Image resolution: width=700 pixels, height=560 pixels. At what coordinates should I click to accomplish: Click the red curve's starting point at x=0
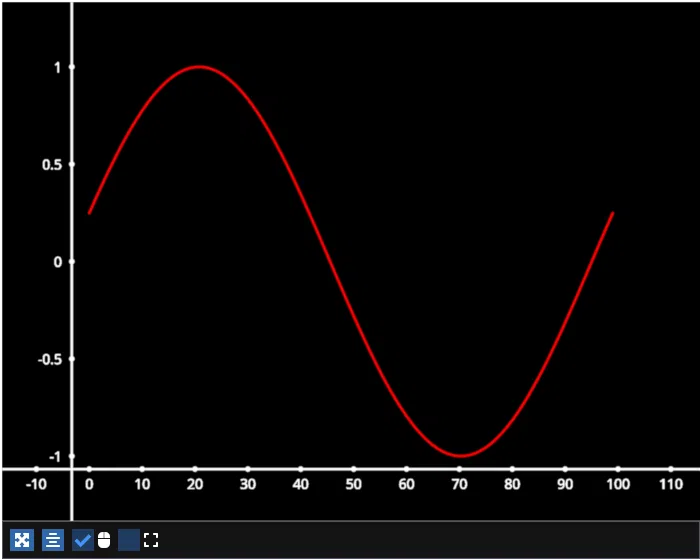(x=89, y=213)
